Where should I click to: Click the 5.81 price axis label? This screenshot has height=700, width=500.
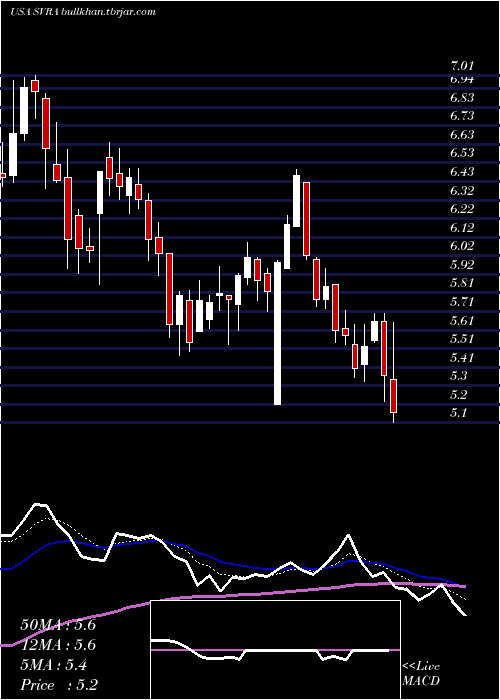[462, 283]
